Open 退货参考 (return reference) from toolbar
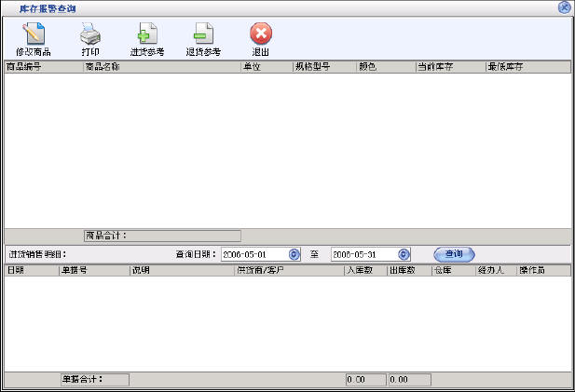This screenshot has height=392, width=575. coord(203,35)
